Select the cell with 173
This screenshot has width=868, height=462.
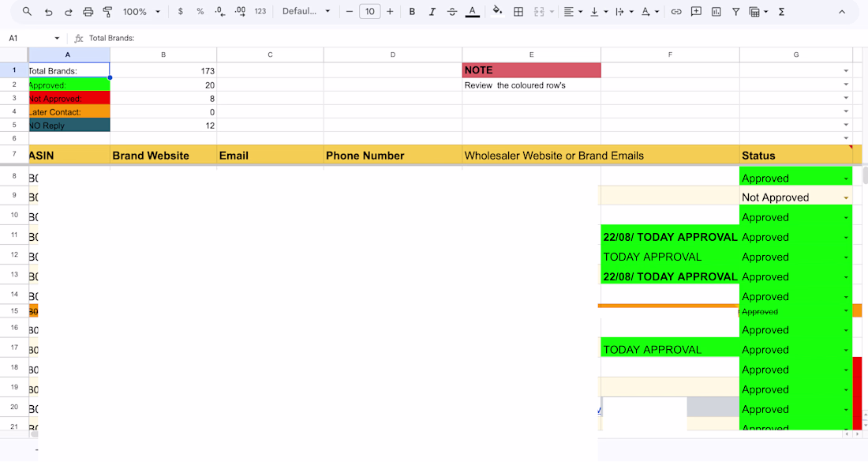point(163,70)
